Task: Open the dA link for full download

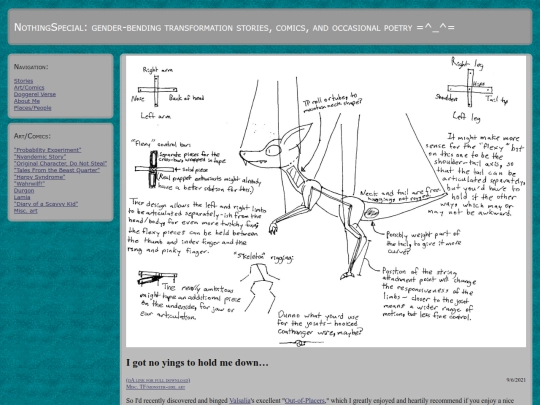Action: pyautogui.click(x=158, y=380)
